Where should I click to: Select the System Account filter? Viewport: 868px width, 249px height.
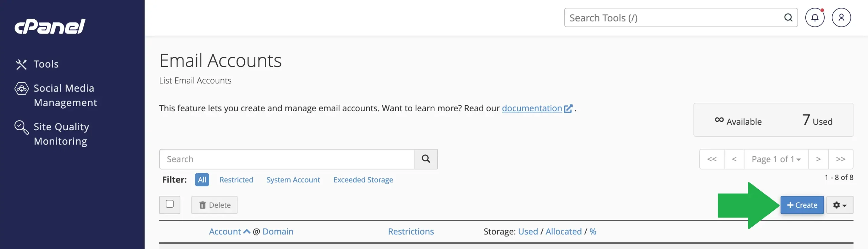tap(293, 180)
